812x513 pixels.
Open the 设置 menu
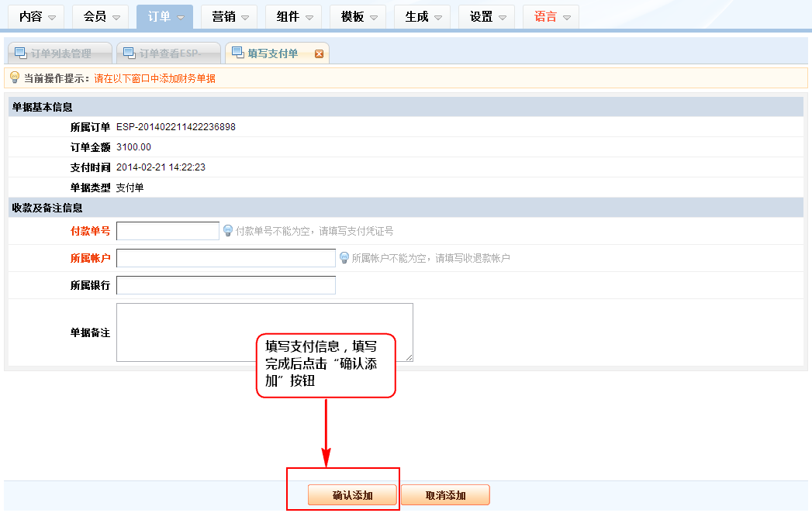(x=485, y=17)
